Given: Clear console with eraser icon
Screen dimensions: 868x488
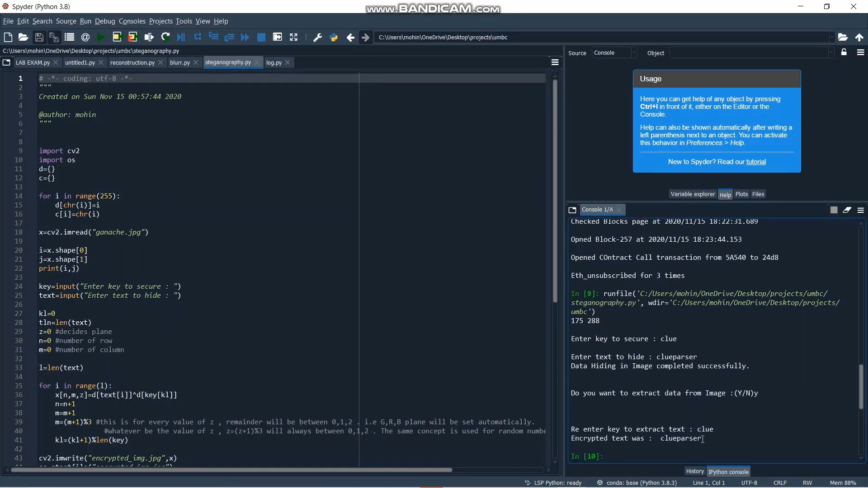Looking at the screenshot, I should click(847, 210).
